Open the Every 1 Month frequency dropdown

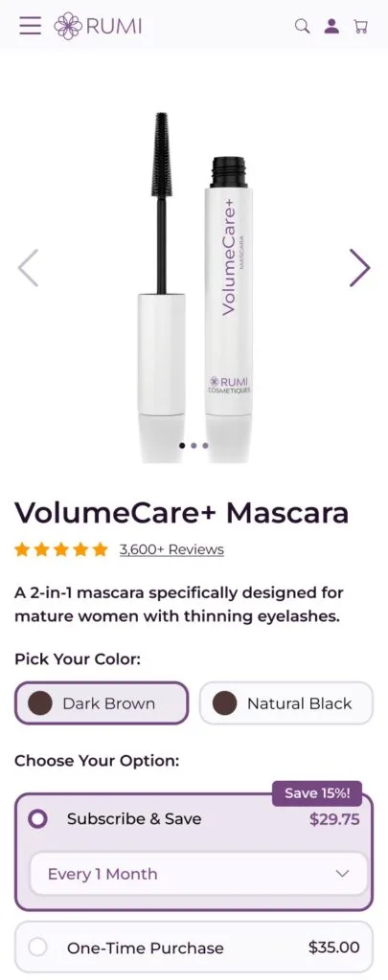(x=198, y=874)
